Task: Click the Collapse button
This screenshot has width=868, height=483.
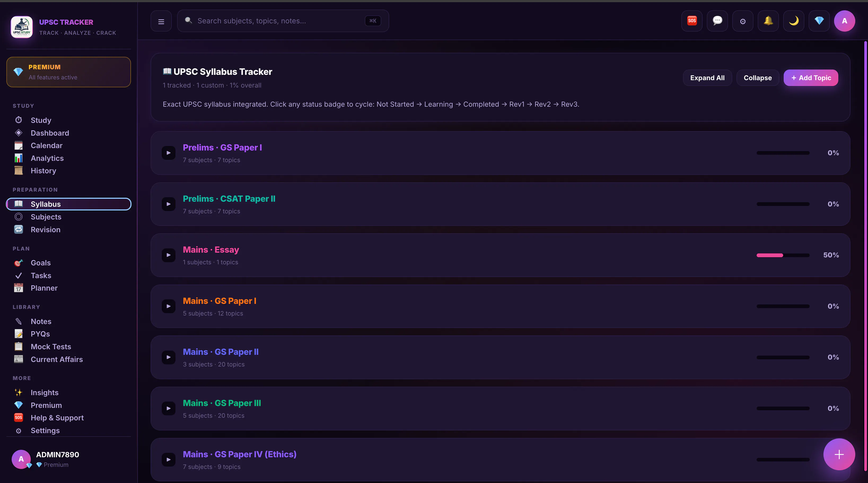Action: [757, 78]
